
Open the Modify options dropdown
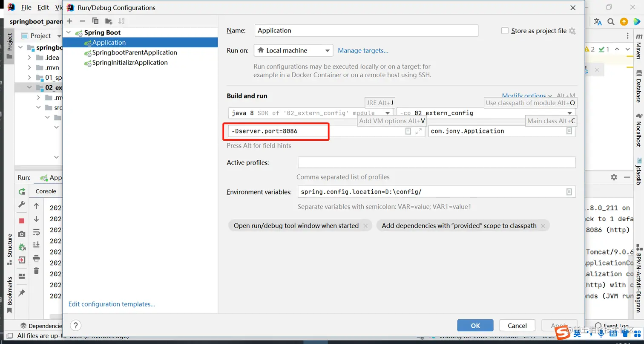tap(527, 96)
